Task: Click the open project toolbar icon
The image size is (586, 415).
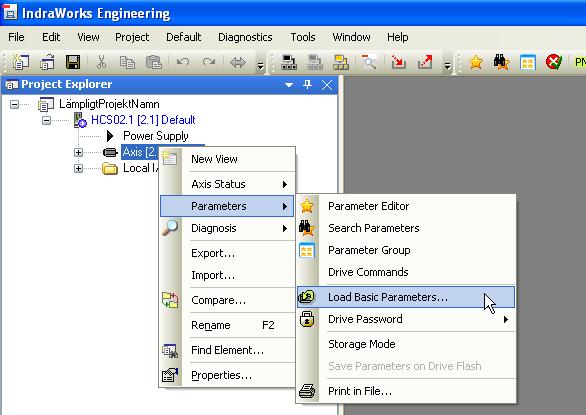Action: (47, 62)
